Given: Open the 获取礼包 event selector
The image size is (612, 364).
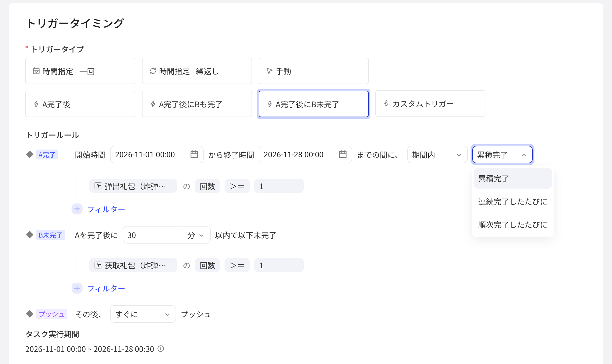Looking at the screenshot, I should coord(133,265).
